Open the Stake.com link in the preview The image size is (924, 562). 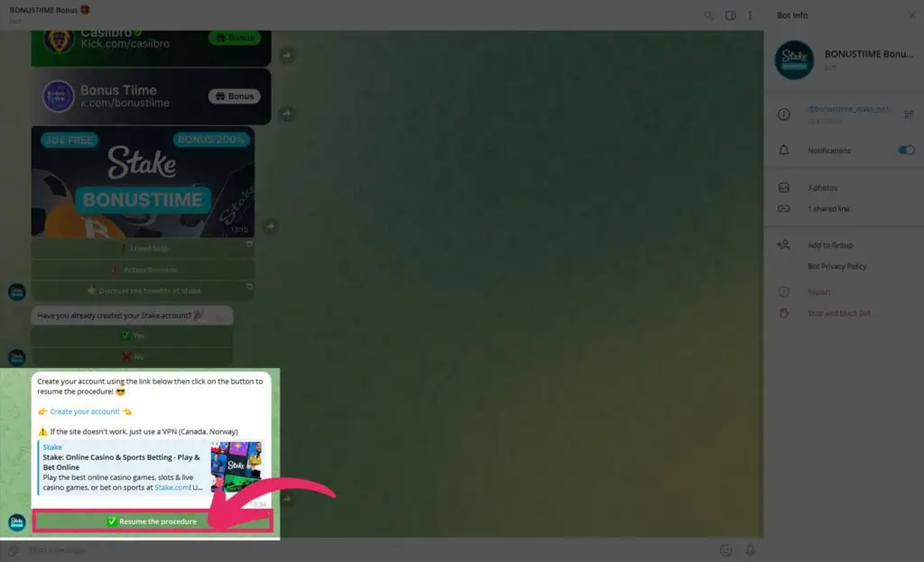tap(171, 486)
